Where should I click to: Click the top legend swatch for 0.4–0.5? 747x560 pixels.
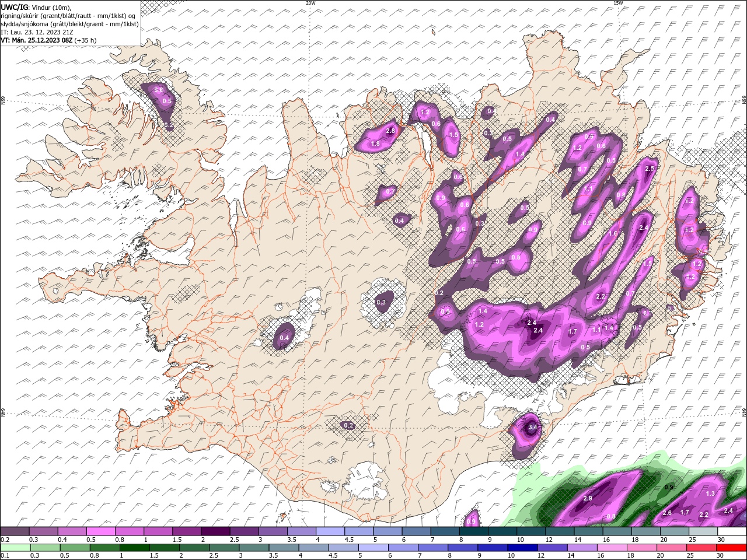72,531
